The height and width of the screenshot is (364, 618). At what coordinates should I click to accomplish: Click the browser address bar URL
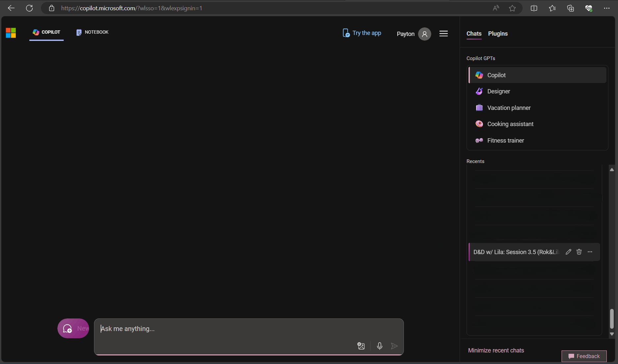click(132, 8)
